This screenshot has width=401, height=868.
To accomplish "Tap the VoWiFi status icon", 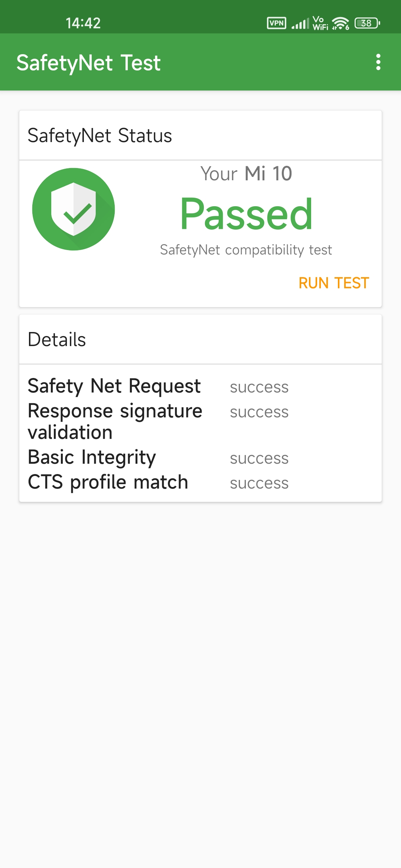I will pyautogui.click(x=320, y=23).
